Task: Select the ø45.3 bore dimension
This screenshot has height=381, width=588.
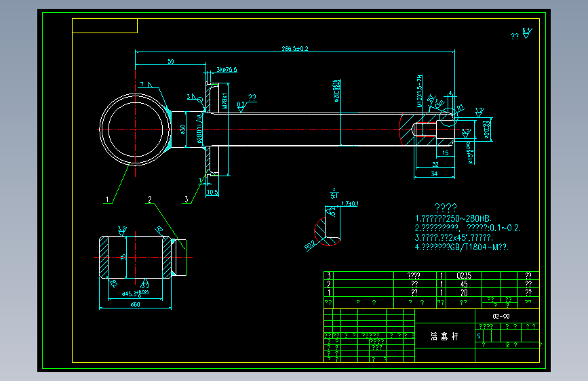Action: click(136, 294)
